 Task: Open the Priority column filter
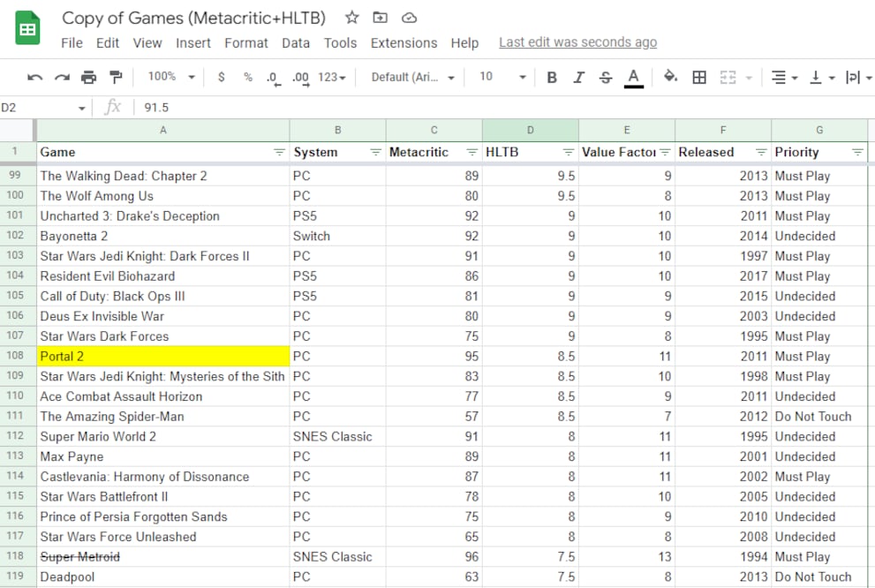(x=857, y=153)
